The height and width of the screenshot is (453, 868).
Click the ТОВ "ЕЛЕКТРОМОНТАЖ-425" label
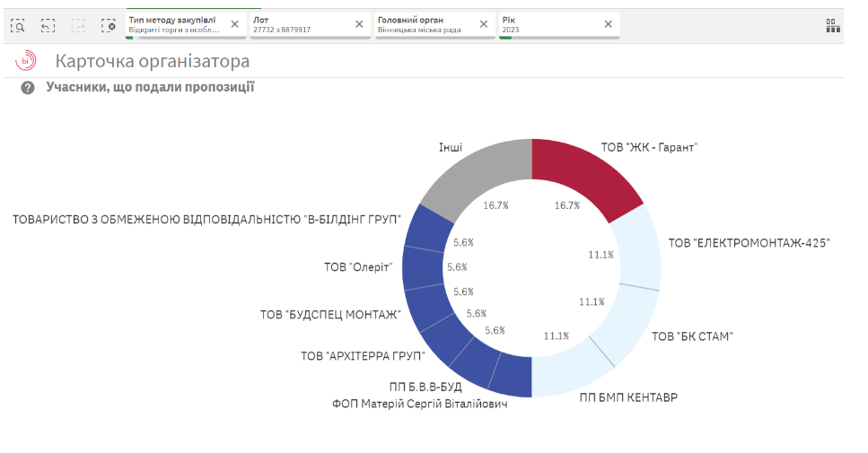pyautogui.click(x=749, y=243)
